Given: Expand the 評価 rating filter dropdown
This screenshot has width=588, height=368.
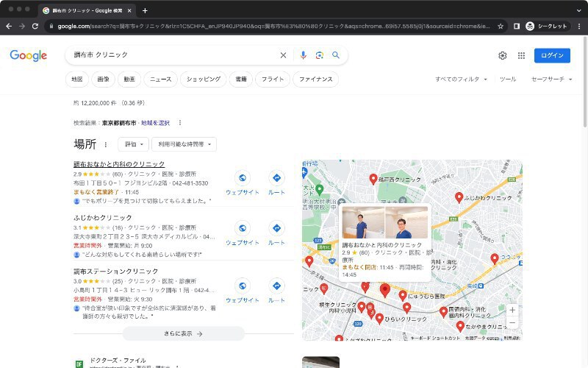Looking at the screenshot, I should pyautogui.click(x=133, y=144).
